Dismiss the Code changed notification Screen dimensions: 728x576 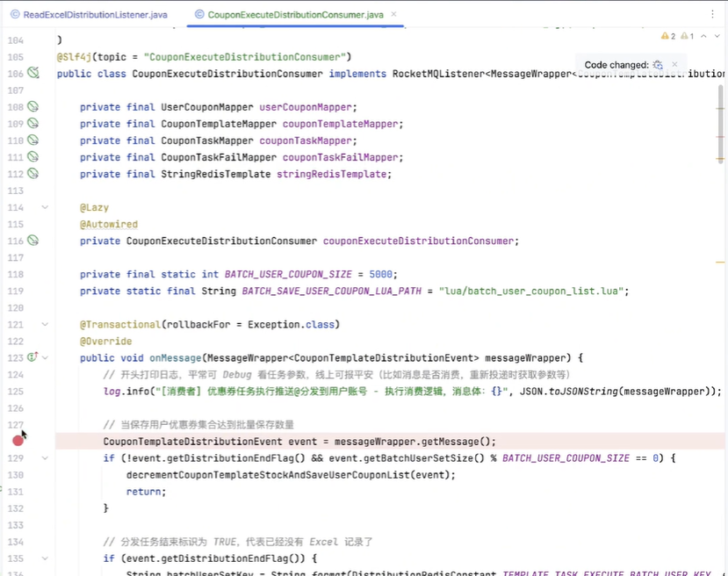674,65
